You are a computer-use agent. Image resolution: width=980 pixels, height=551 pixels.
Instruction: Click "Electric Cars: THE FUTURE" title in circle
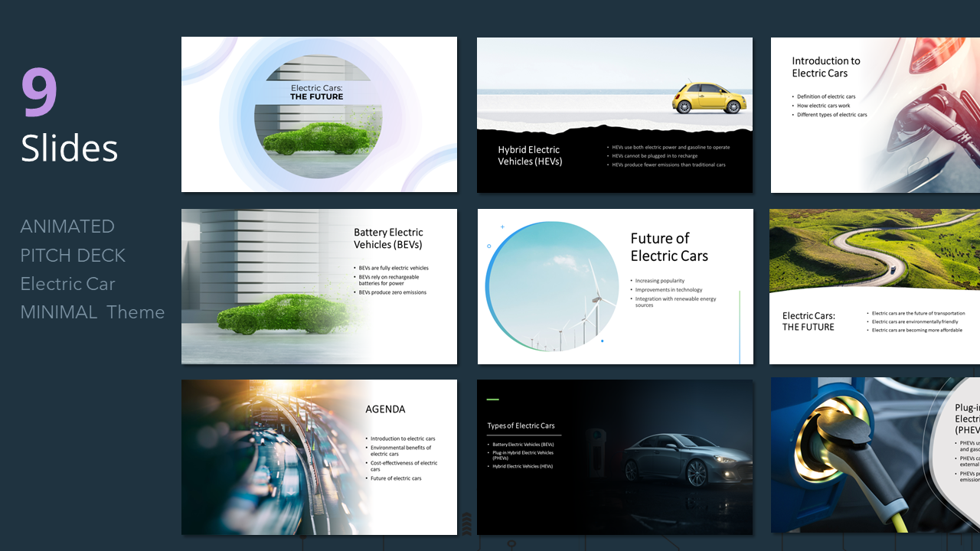click(x=317, y=93)
